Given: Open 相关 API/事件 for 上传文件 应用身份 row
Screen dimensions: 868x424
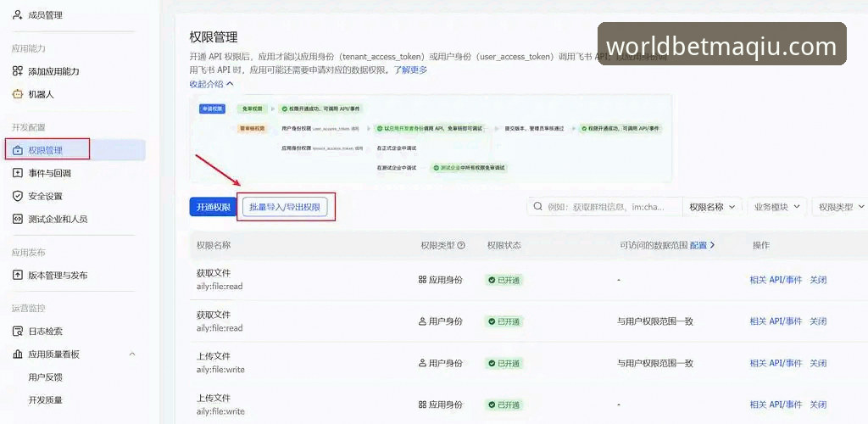Looking at the screenshot, I should 776,404.
